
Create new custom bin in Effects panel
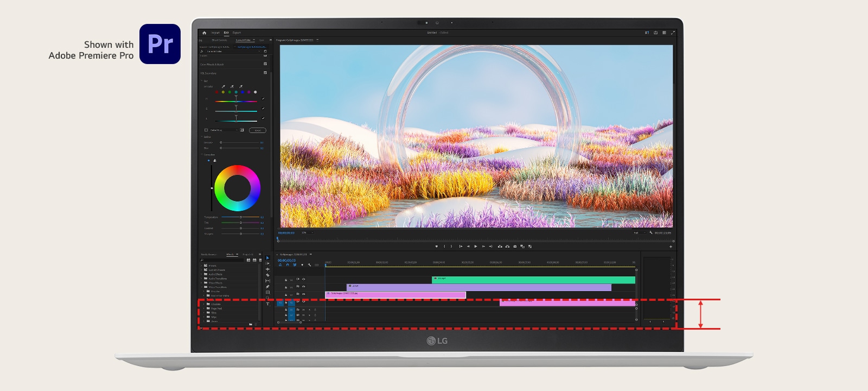tap(251, 324)
